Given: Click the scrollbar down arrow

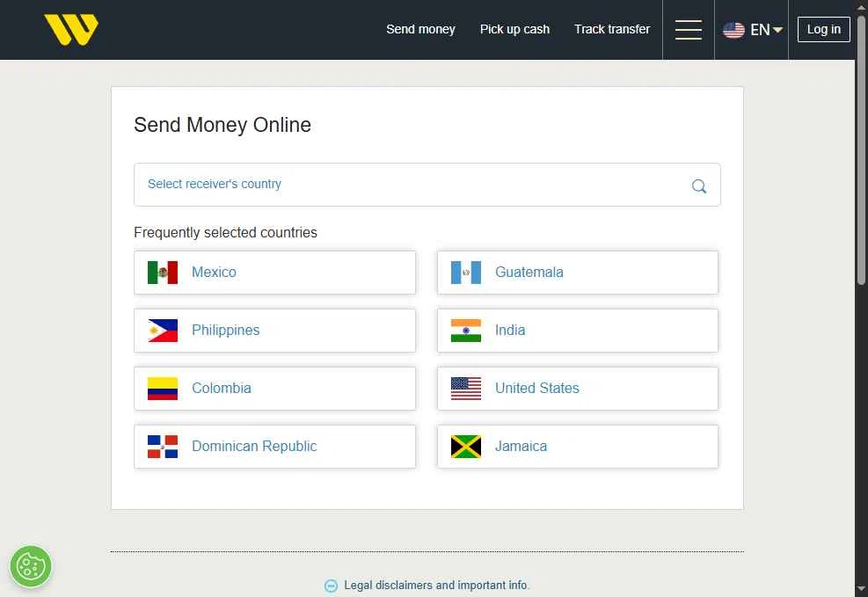Looking at the screenshot, I should click(x=861, y=590).
